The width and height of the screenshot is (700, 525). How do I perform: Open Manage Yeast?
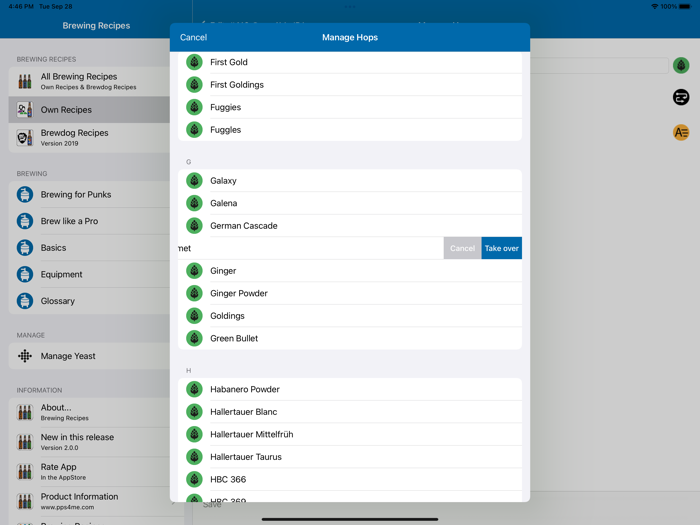pyautogui.click(x=89, y=356)
